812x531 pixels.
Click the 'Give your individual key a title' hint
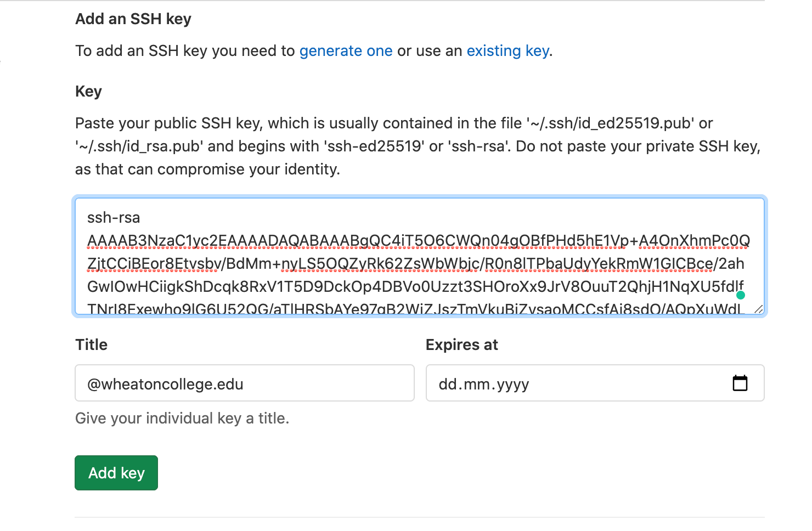182,418
